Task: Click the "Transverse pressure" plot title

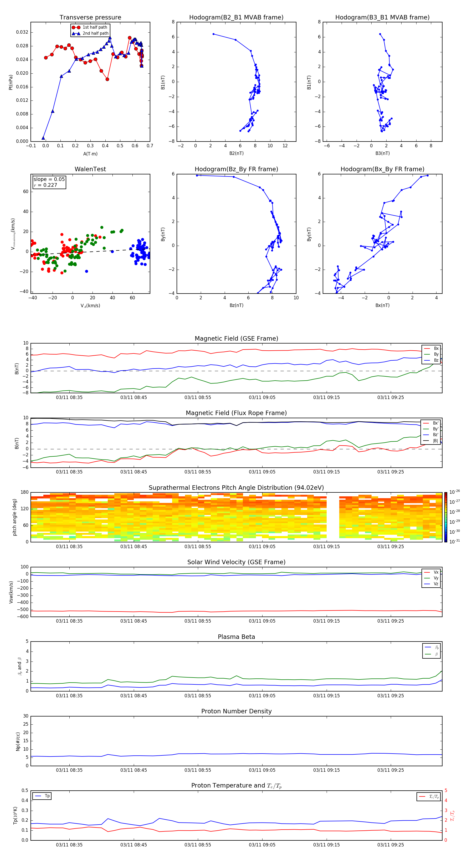Action: coord(90,18)
